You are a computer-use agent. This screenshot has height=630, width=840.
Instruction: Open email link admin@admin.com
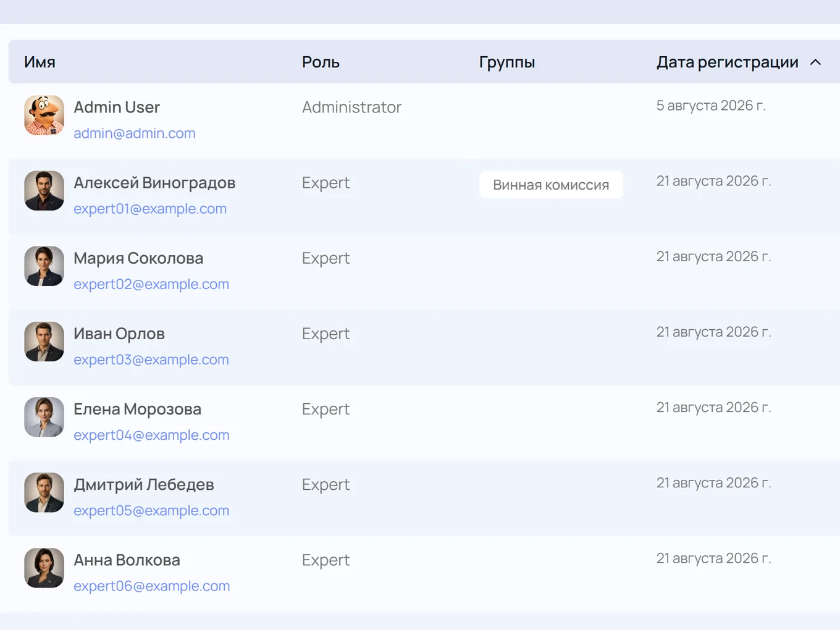(135, 133)
